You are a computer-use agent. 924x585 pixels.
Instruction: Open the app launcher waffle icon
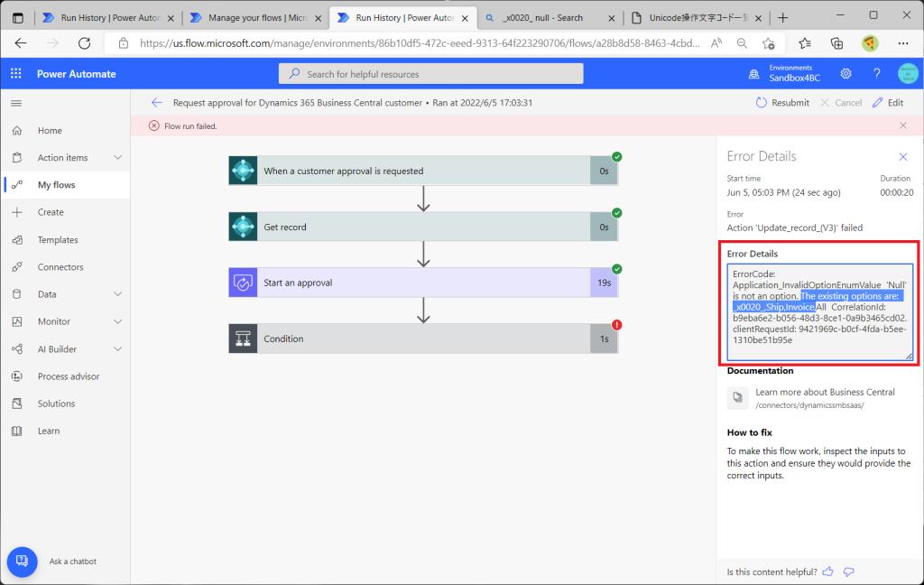pyautogui.click(x=16, y=74)
